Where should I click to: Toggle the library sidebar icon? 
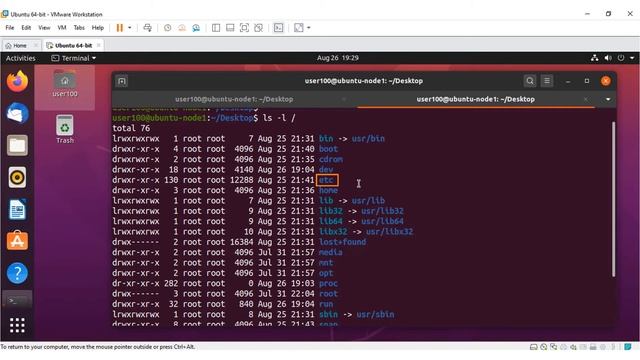click(216, 28)
